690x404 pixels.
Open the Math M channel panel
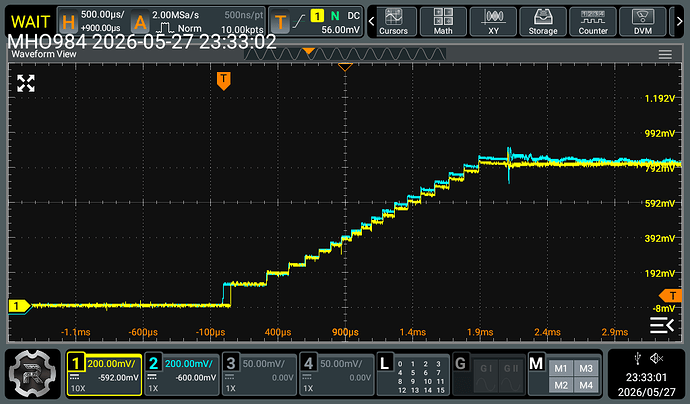pos(565,374)
